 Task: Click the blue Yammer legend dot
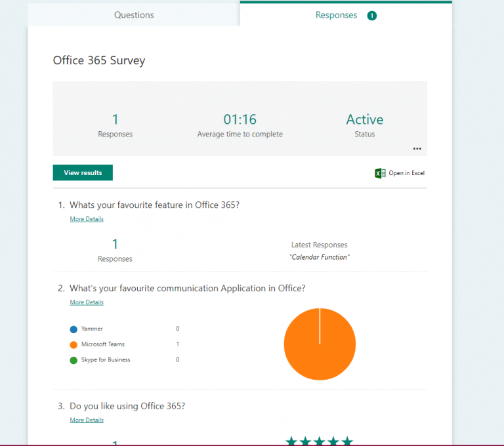pyautogui.click(x=73, y=329)
